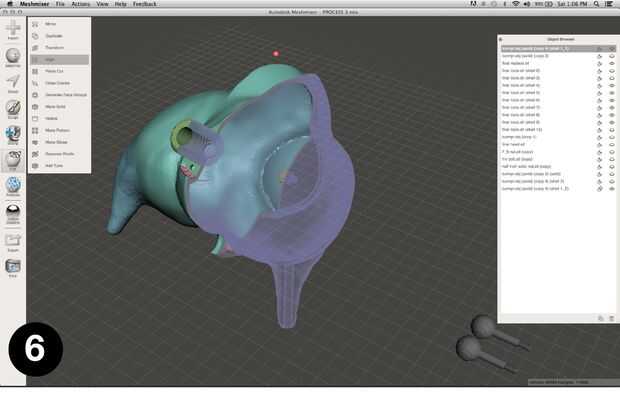Close the Object Browser panel
The image size is (620, 401).
(501, 39)
